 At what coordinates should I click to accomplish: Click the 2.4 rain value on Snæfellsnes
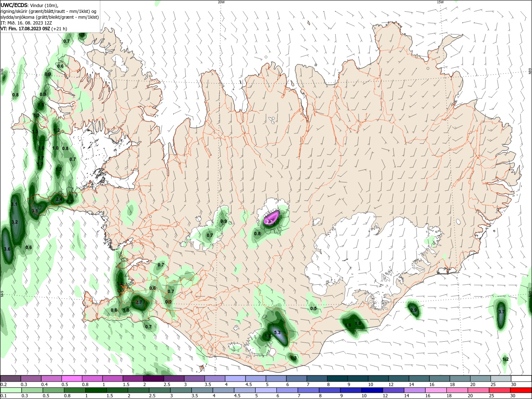pyautogui.click(x=59, y=199)
